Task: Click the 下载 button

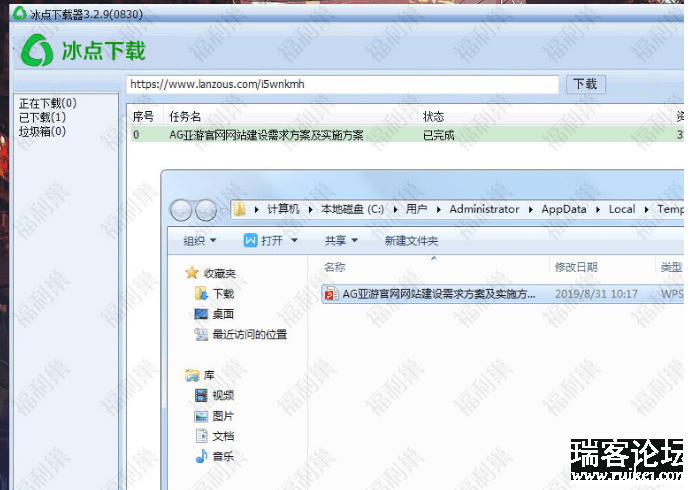Action: 586,84
